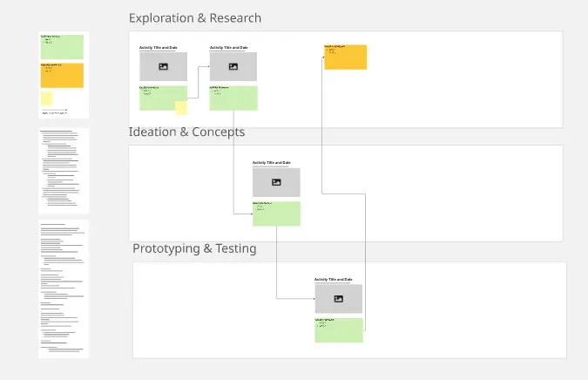Pick the orange legend note in side panel
The image size is (588, 380).
click(62, 76)
